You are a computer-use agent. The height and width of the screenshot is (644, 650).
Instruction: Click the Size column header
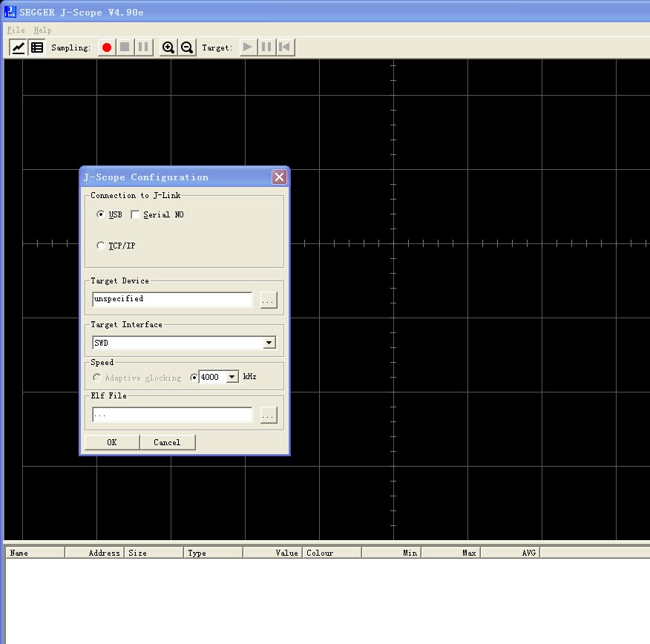point(154,553)
